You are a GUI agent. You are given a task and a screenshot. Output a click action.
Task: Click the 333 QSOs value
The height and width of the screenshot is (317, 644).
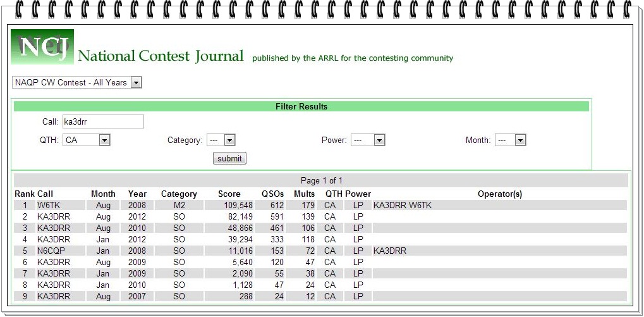[277, 239]
